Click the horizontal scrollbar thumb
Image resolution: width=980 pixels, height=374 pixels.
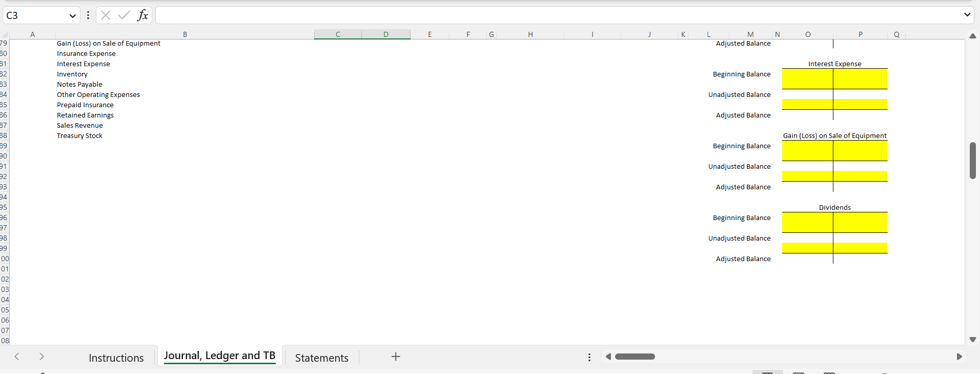[635, 357]
